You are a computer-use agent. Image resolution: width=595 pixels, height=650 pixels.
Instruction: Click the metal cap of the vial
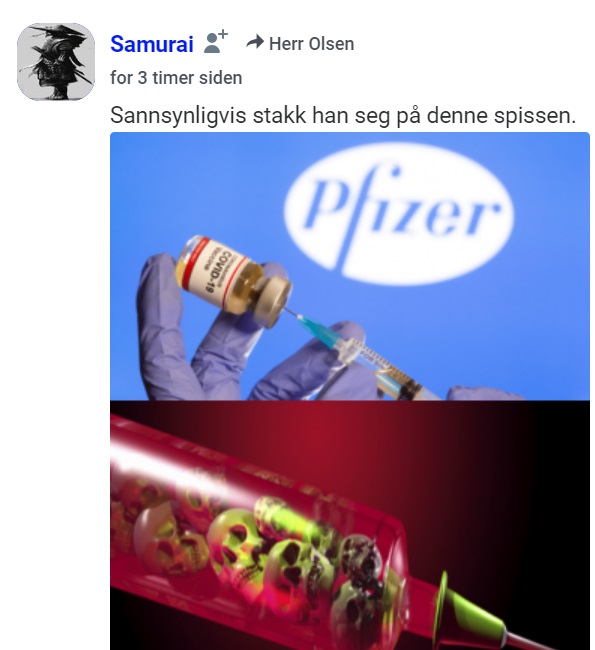point(273,301)
